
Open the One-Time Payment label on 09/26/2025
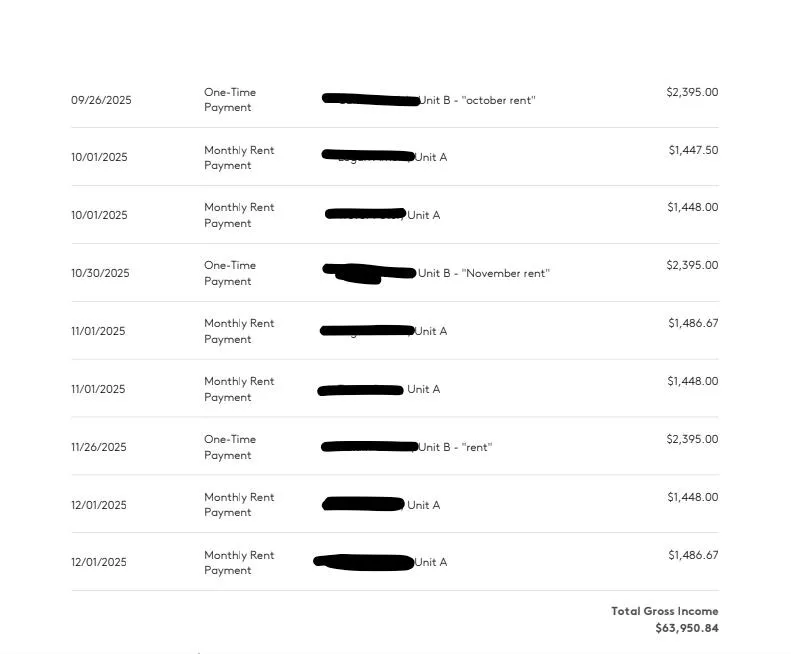pos(230,100)
